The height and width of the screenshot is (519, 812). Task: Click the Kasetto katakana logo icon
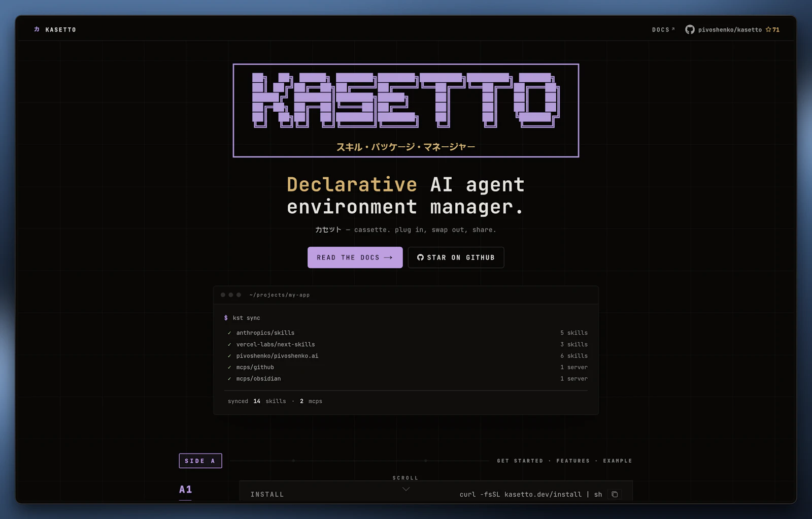pyautogui.click(x=37, y=29)
